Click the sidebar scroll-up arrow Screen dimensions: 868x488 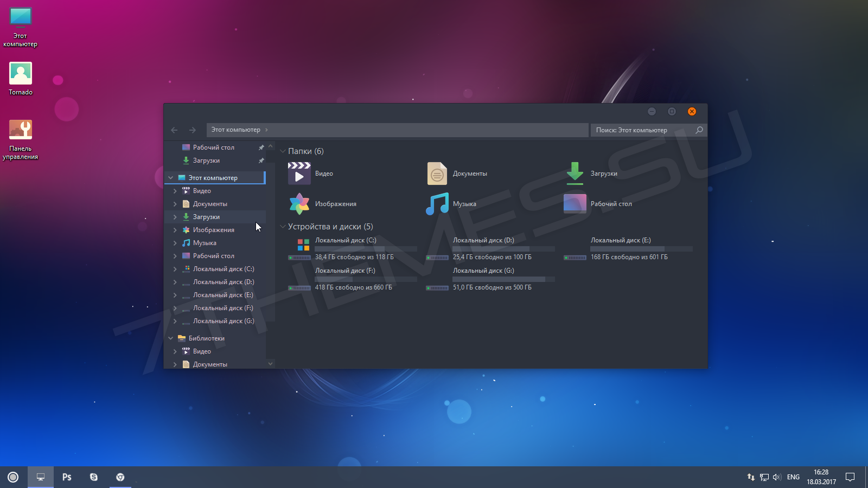pos(270,146)
